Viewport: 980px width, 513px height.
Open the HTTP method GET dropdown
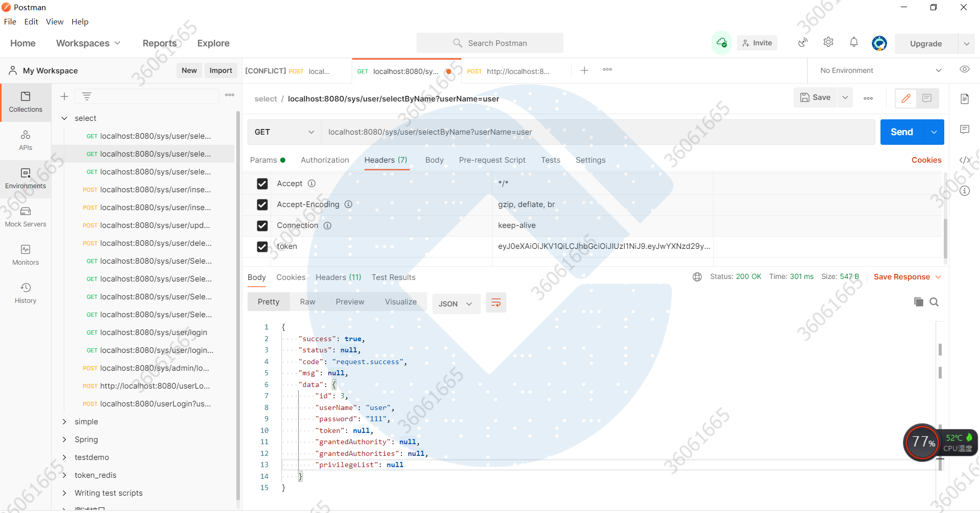click(284, 132)
